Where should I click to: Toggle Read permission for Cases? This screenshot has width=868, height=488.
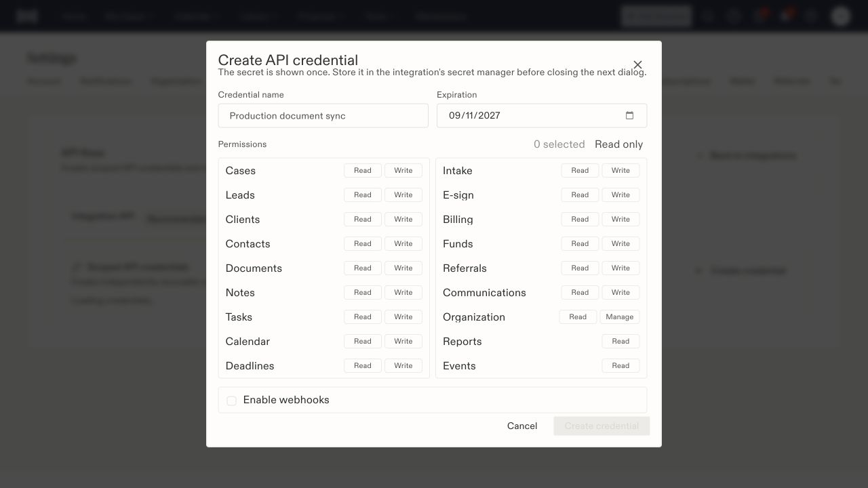point(363,171)
